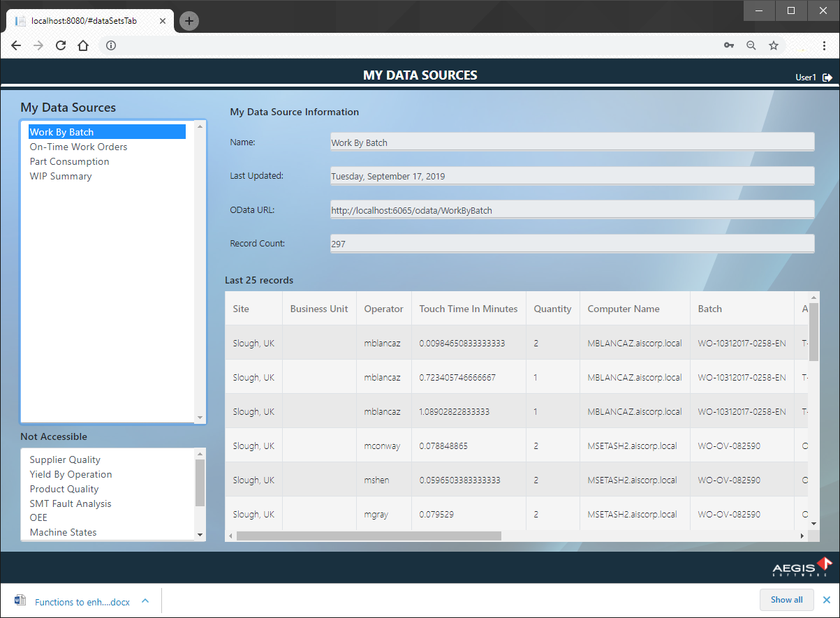The image size is (840, 618).
Task: Open the browser home page
Action: point(83,45)
